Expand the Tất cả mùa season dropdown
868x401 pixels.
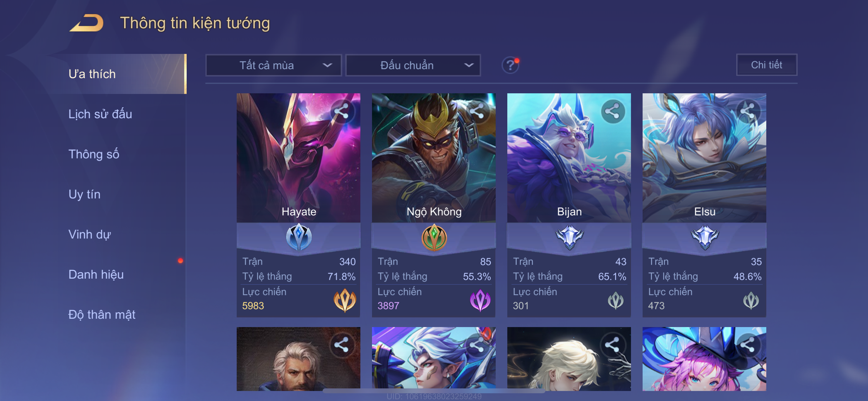[x=274, y=65]
